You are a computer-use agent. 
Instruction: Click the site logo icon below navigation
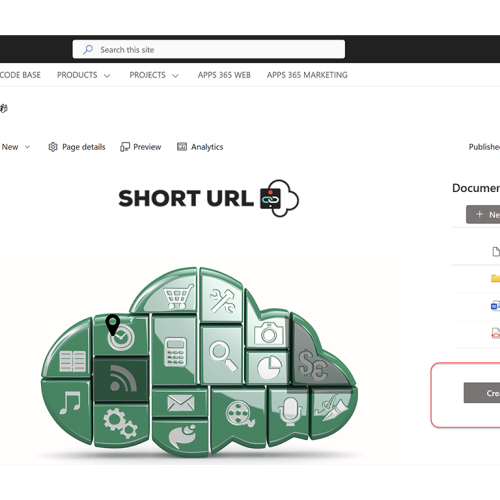4,108
